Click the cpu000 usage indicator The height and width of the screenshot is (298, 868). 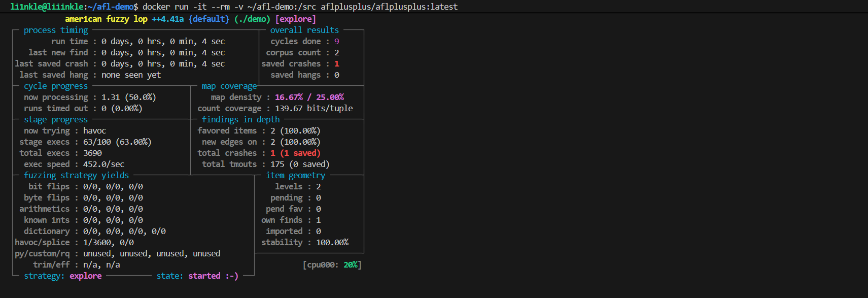coord(332,264)
